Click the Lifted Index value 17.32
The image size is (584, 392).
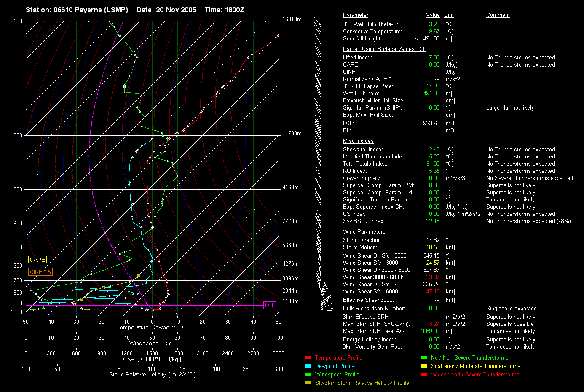coord(433,57)
